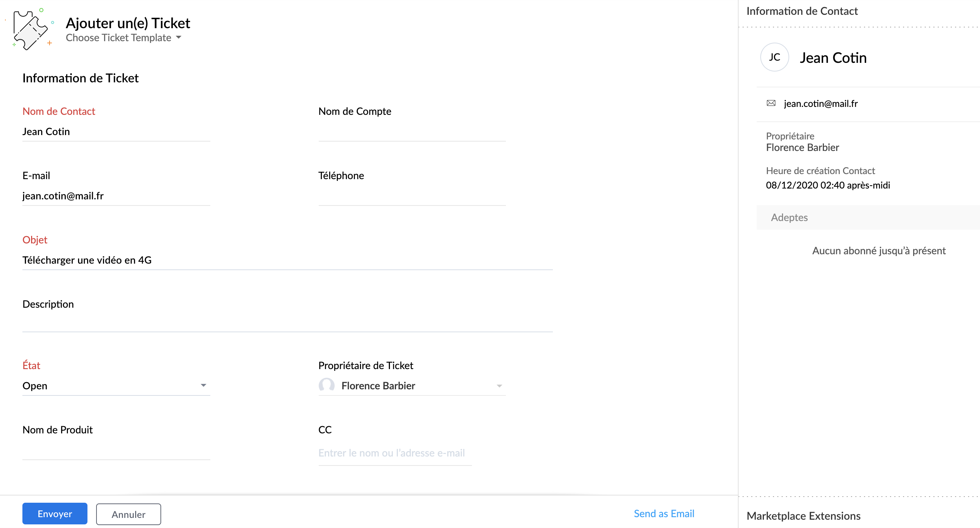Click the Téléphone input field
980x528 pixels.
click(x=412, y=196)
